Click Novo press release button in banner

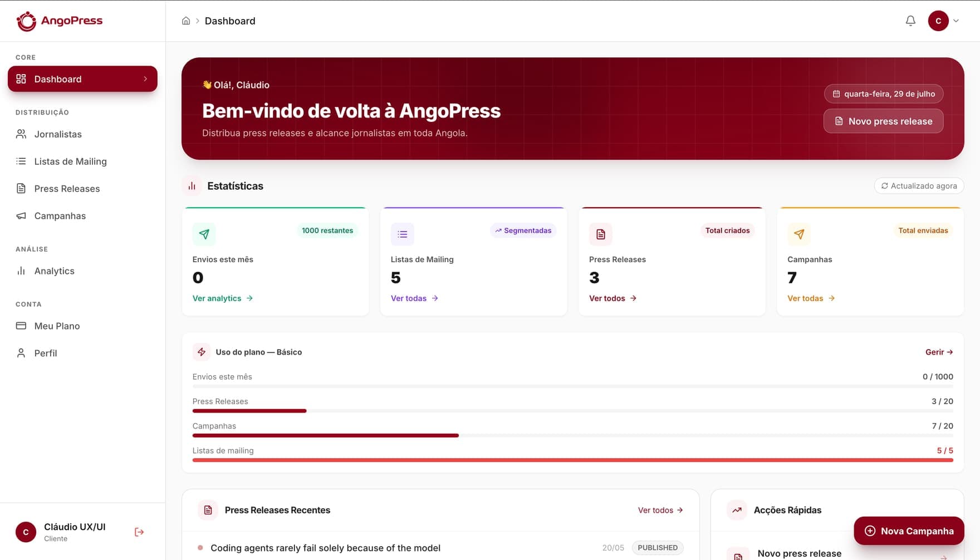tap(884, 121)
